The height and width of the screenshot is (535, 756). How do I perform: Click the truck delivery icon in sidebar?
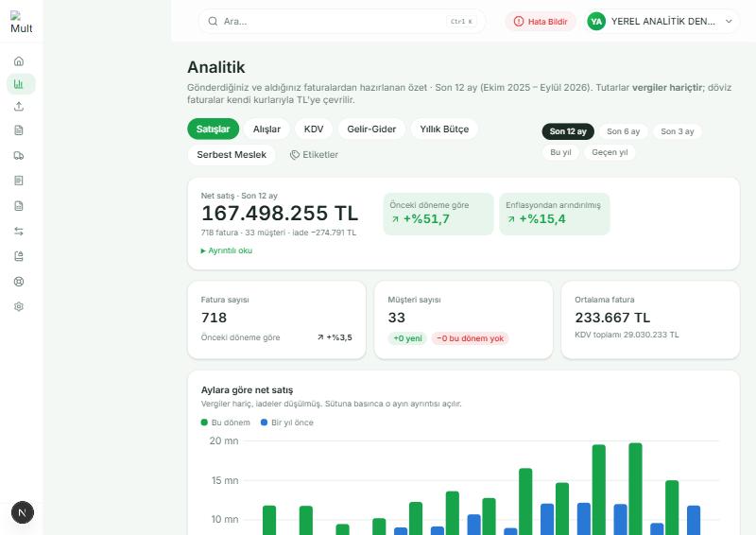point(19,155)
